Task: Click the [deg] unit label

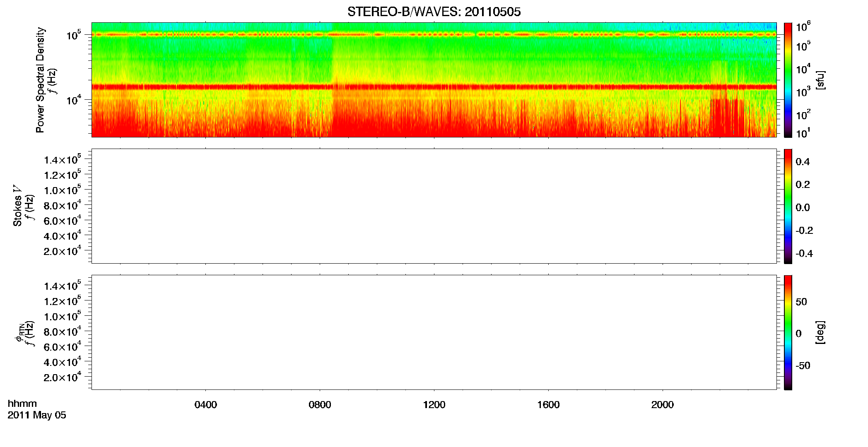Action: (x=820, y=332)
